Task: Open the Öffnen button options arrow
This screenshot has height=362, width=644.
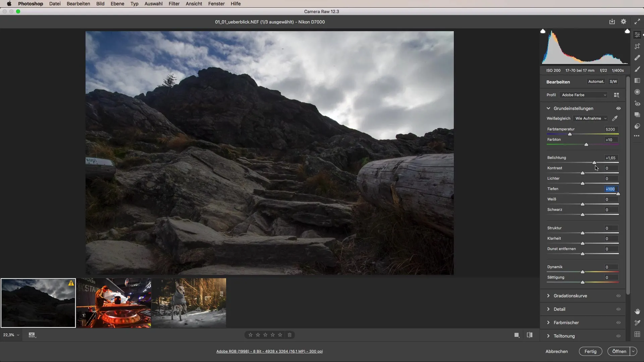Action: (x=633, y=352)
